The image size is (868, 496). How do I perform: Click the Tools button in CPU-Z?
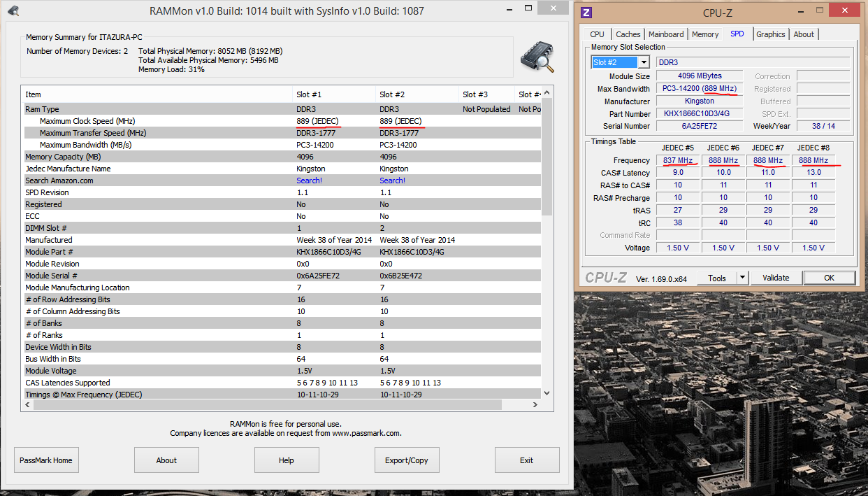pos(717,278)
